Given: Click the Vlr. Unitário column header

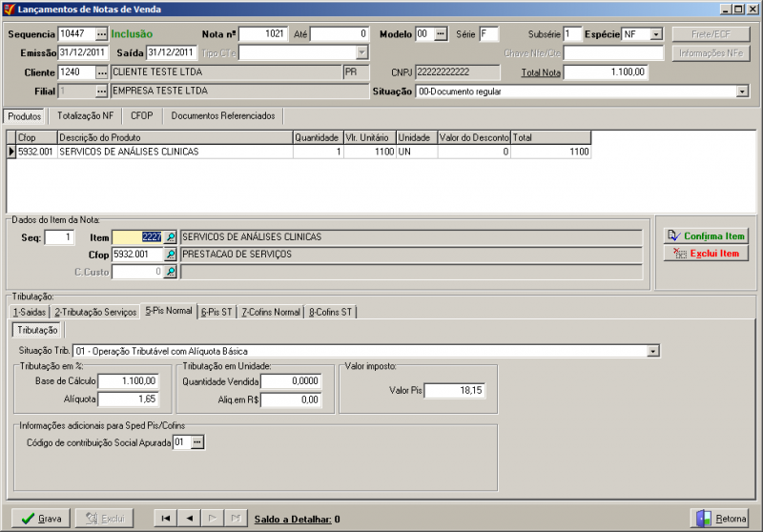Looking at the screenshot, I should coord(370,137).
